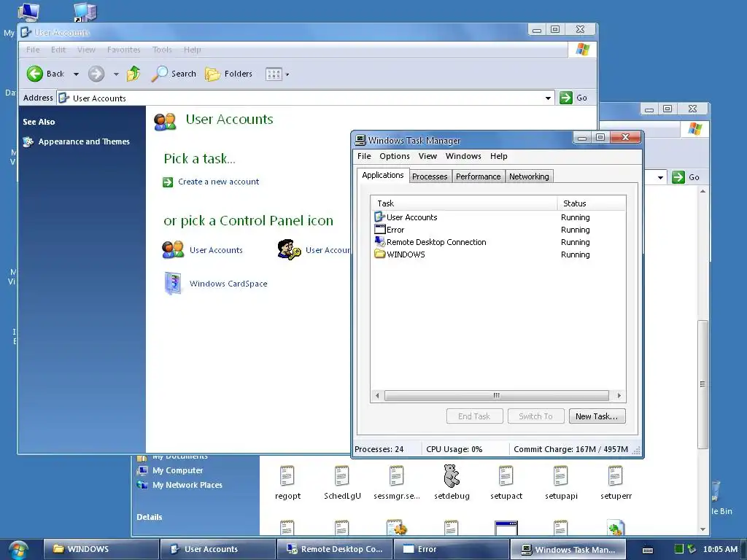
Task: Open Search in User Accounts toolbar
Action: 174,74
